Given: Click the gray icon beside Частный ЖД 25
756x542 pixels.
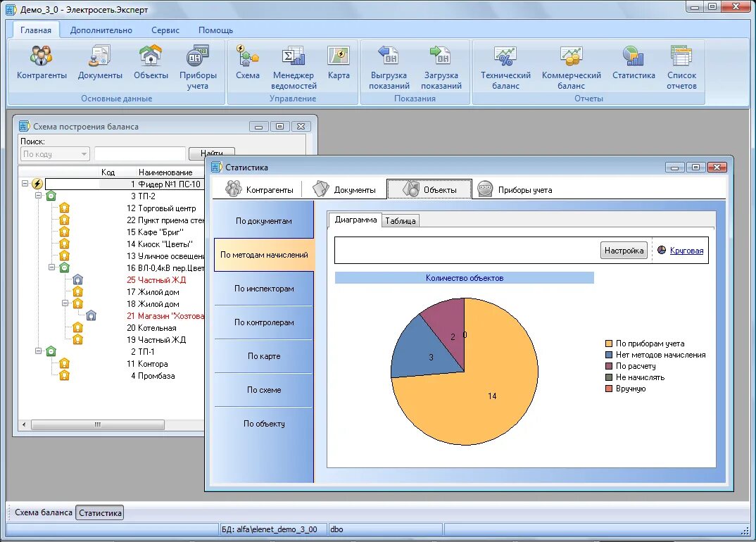Looking at the screenshot, I should point(78,279).
